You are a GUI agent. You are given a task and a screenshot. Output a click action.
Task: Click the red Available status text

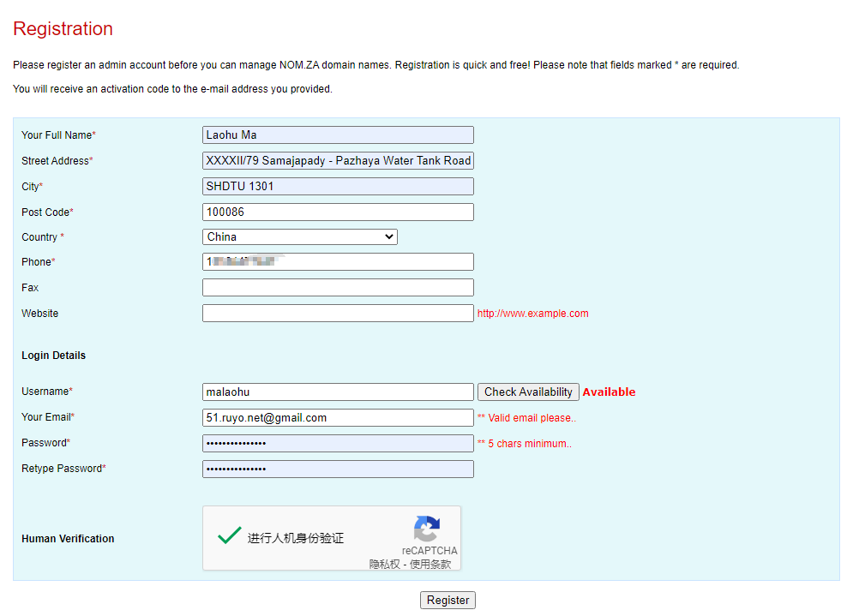point(609,392)
